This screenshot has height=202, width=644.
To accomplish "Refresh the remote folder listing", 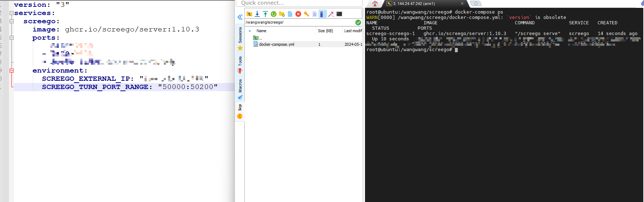I will coord(274,14).
